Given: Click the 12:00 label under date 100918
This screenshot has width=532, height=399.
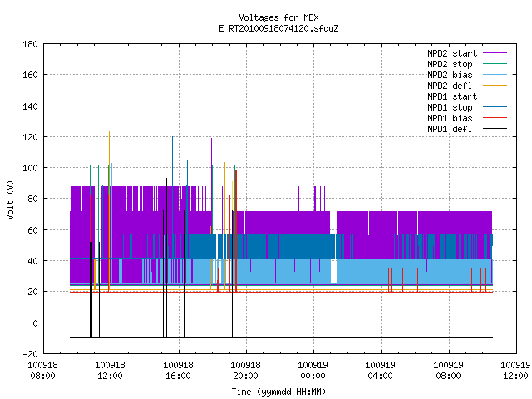Looking at the screenshot, I should (x=110, y=376).
